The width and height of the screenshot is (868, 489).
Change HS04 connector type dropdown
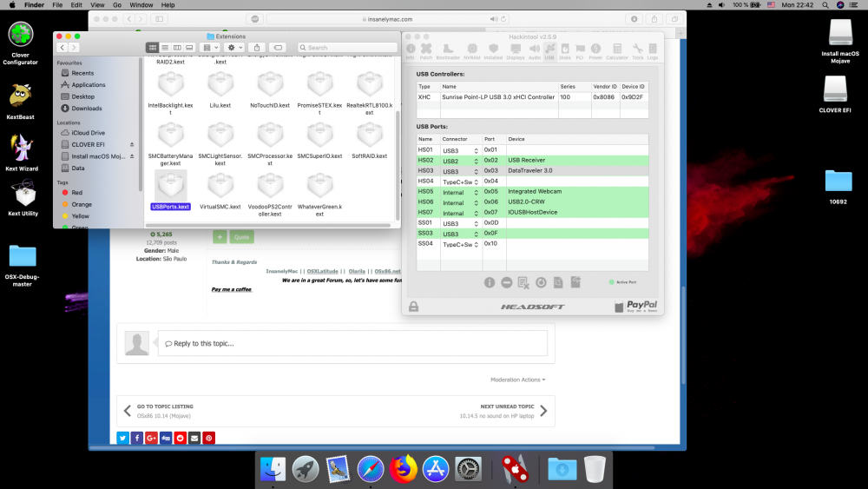point(461,182)
